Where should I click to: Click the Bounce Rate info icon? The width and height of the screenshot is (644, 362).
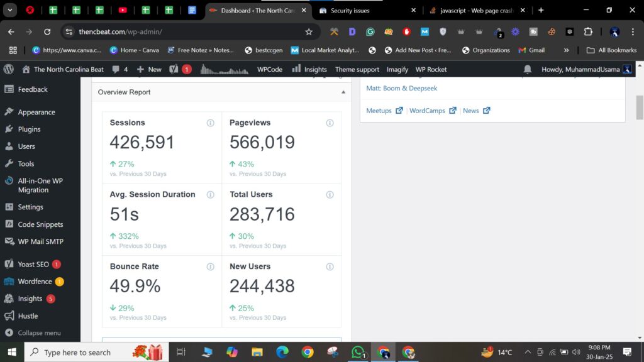(x=211, y=267)
